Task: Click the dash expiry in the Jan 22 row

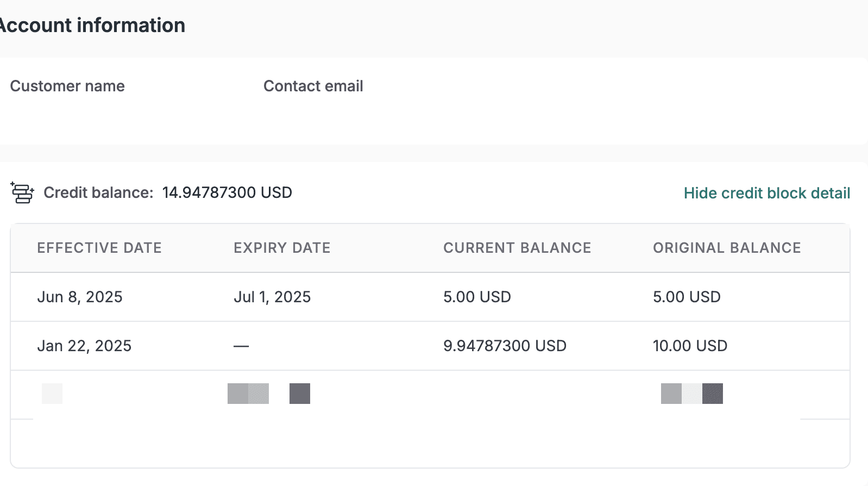Action: (241, 346)
